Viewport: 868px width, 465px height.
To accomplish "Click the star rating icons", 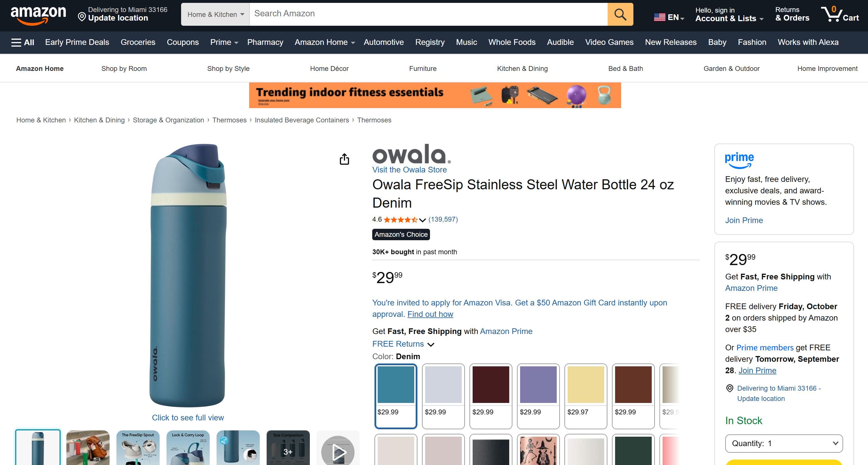I will (x=400, y=220).
